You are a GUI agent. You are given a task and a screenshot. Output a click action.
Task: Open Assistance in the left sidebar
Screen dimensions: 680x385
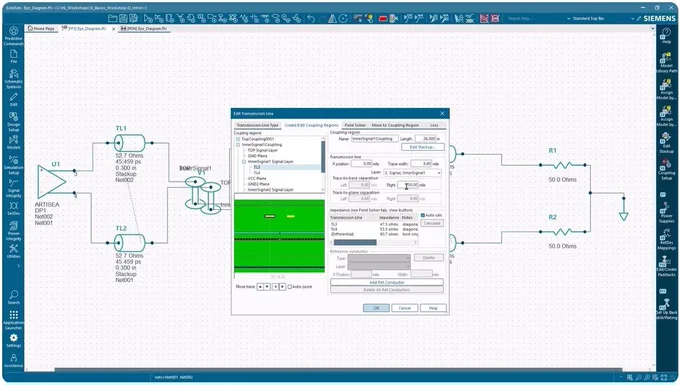click(13, 360)
